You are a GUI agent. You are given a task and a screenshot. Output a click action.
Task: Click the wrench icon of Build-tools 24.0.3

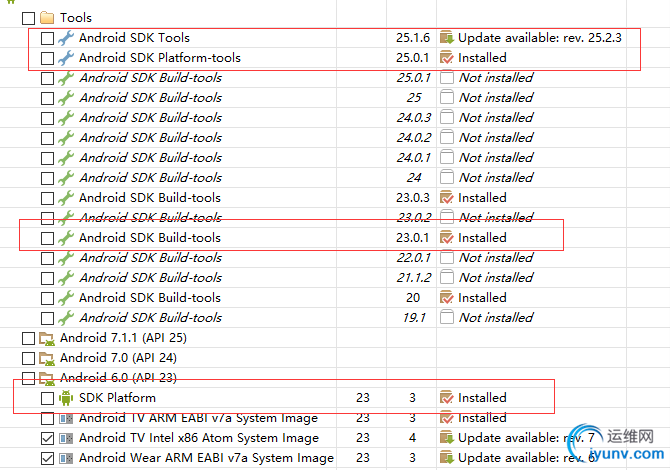66,118
